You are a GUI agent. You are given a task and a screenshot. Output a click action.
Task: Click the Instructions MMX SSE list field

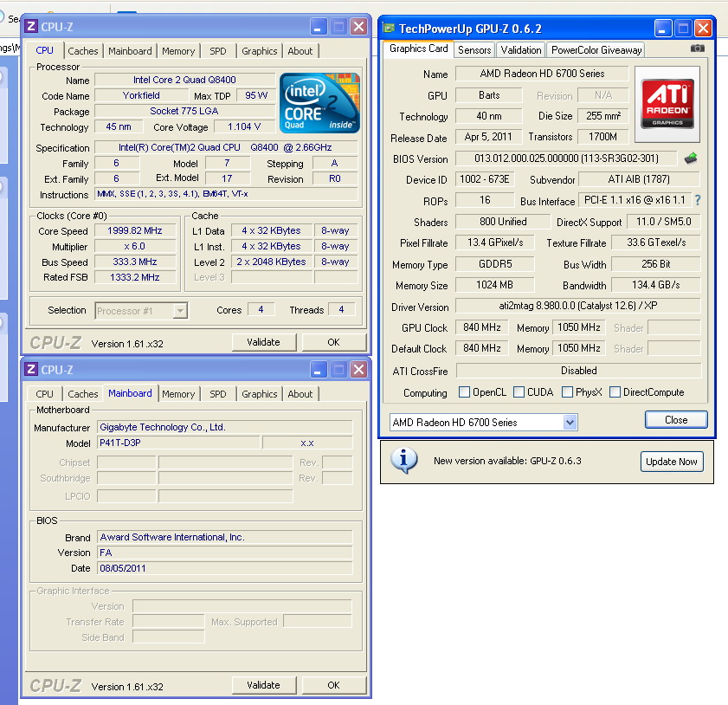pos(226,194)
